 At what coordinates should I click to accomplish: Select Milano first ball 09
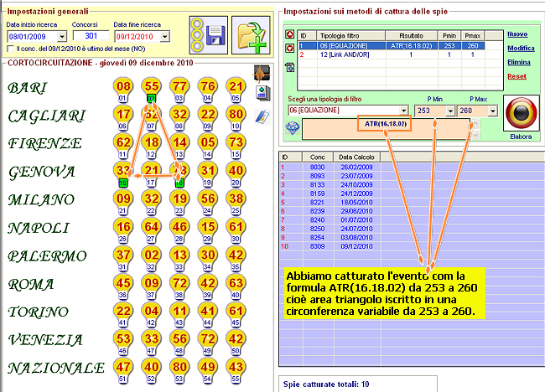(123, 199)
